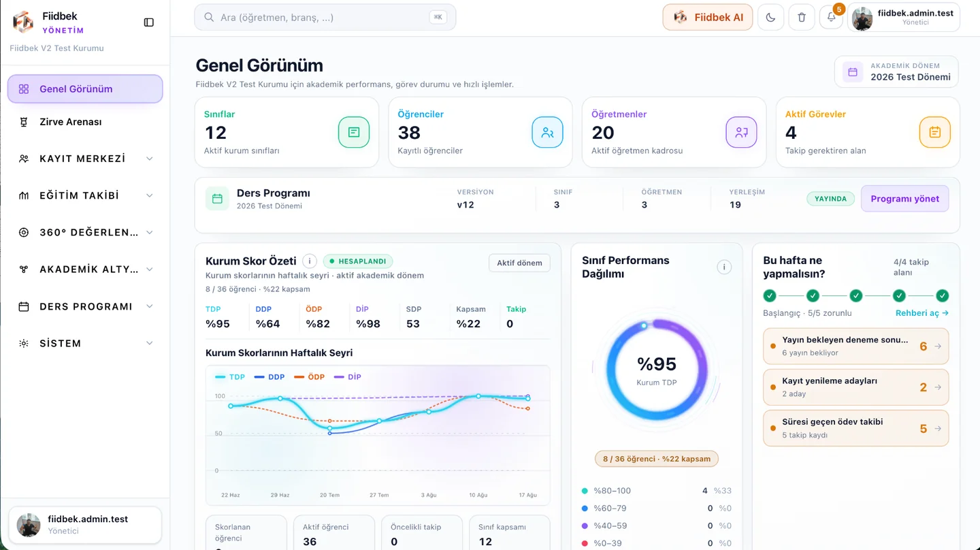Click the search magnifier icon
Screen dimensions: 980x550
(209, 18)
